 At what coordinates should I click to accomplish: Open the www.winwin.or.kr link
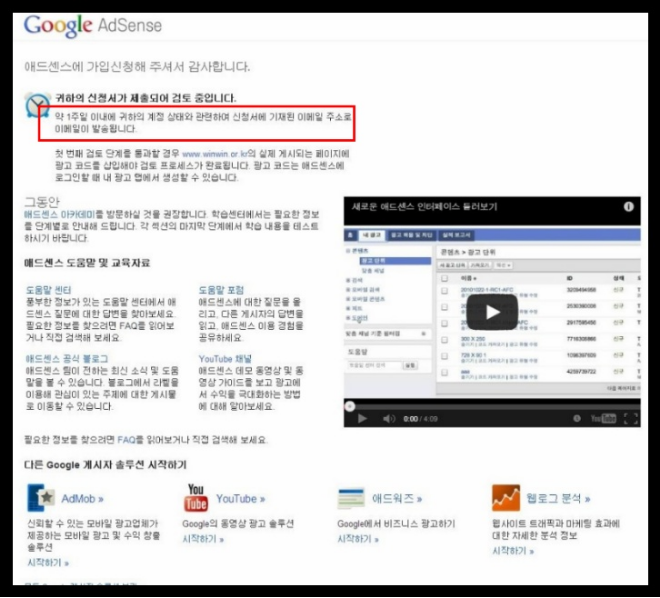pyautogui.click(x=215, y=154)
